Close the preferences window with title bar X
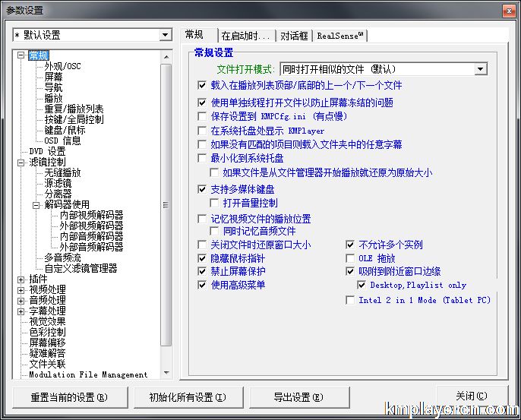 [507, 9]
